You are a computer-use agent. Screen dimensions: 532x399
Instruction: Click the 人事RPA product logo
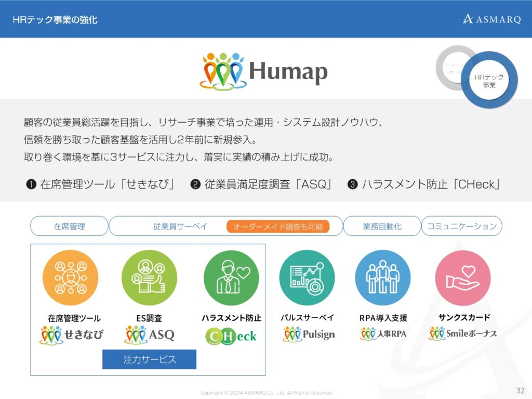coord(383,334)
